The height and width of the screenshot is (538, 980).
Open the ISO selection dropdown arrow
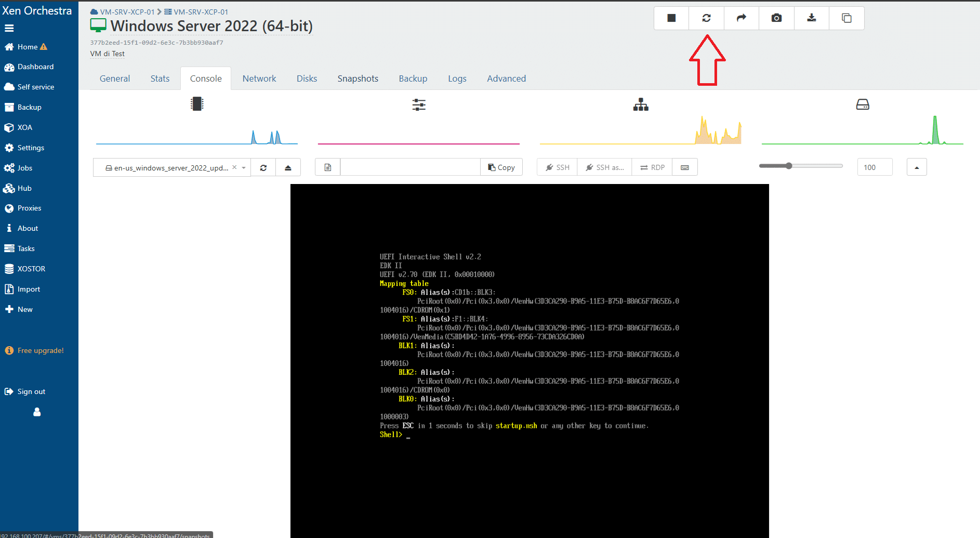point(244,167)
